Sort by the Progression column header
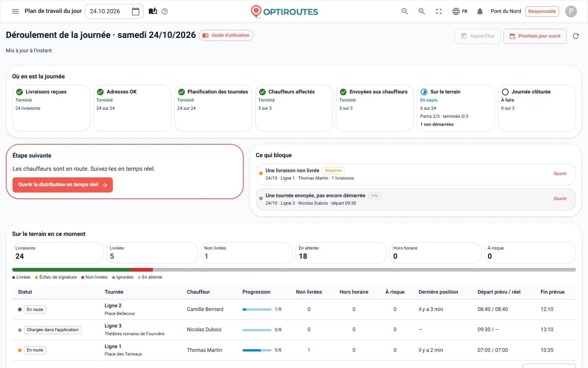 tap(256, 292)
